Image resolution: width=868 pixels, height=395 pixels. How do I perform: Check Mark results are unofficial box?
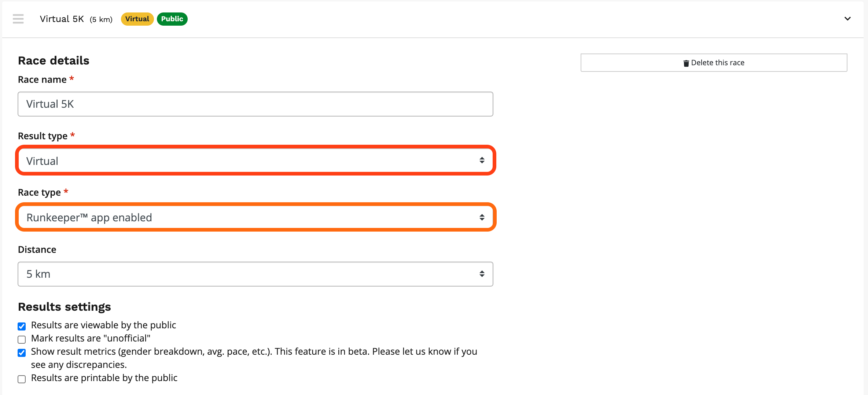tap(22, 339)
